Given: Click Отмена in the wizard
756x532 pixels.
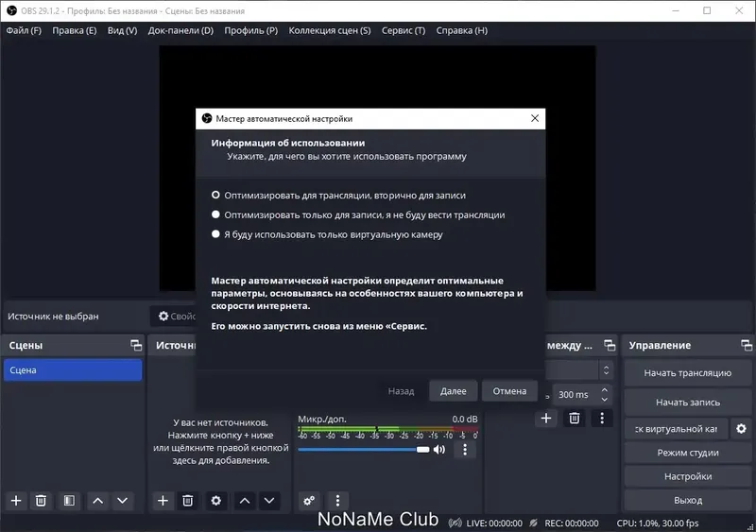Looking at the screenshot, I should pos(509,390).
